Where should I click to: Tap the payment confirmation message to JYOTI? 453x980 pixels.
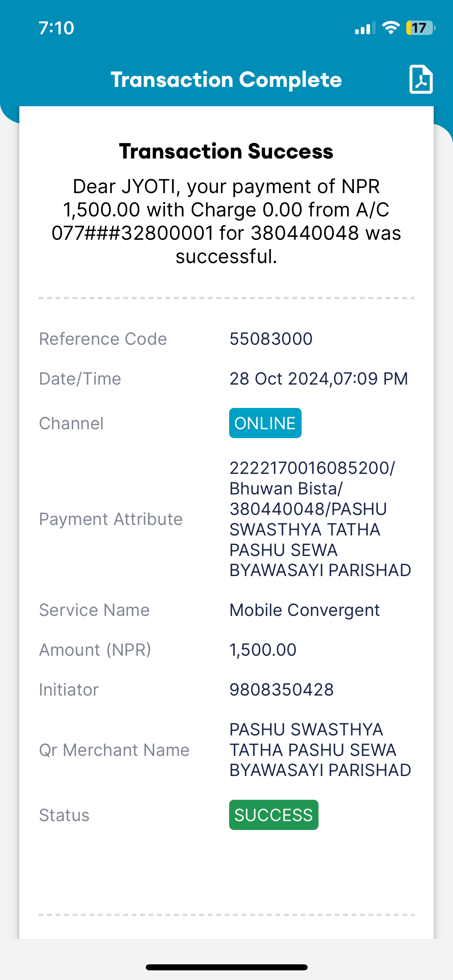coord(226,221)
